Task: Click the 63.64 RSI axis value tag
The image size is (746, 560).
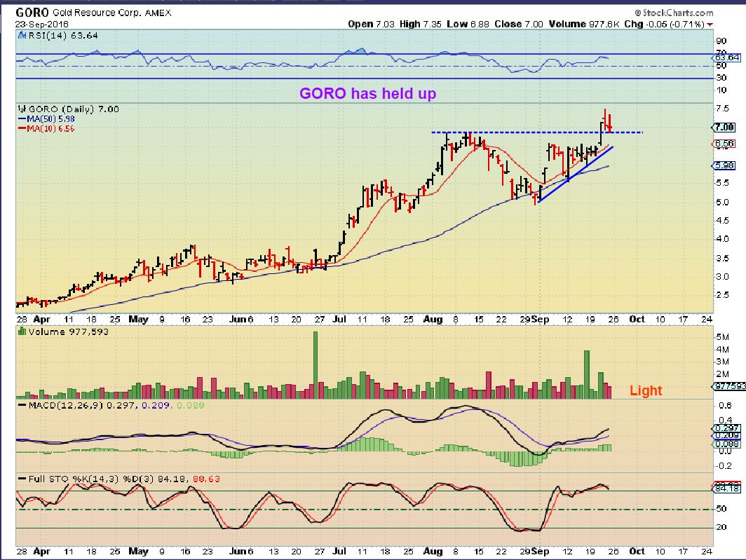Action: click(727, 57)
